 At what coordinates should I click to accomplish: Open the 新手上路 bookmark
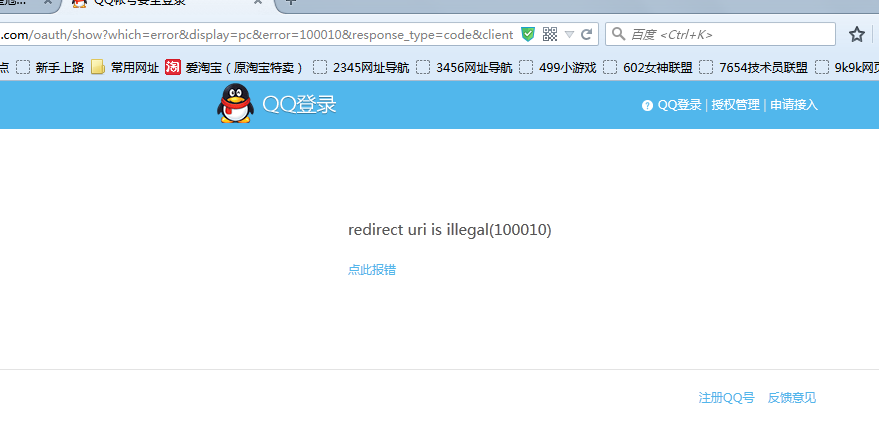point(50,68)
